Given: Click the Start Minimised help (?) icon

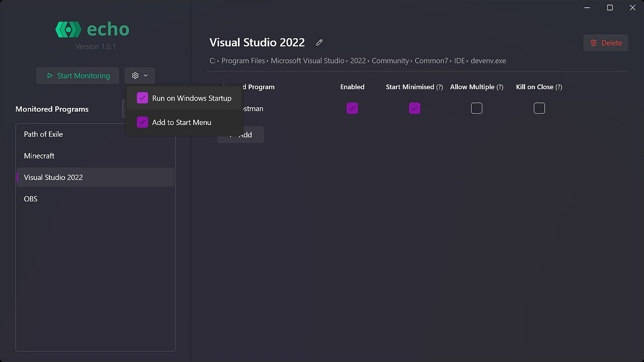Looking at the screenshot, I should (x=440, y=87).
